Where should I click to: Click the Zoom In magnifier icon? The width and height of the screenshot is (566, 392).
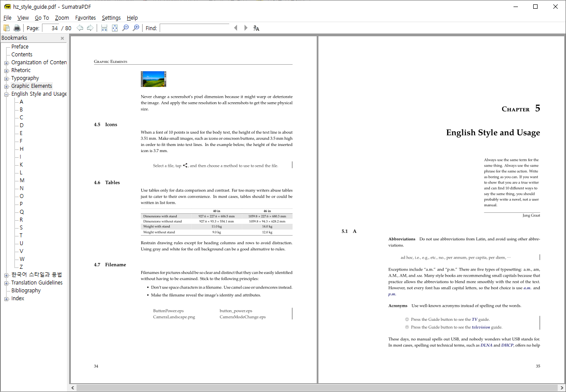pos(136,28)
